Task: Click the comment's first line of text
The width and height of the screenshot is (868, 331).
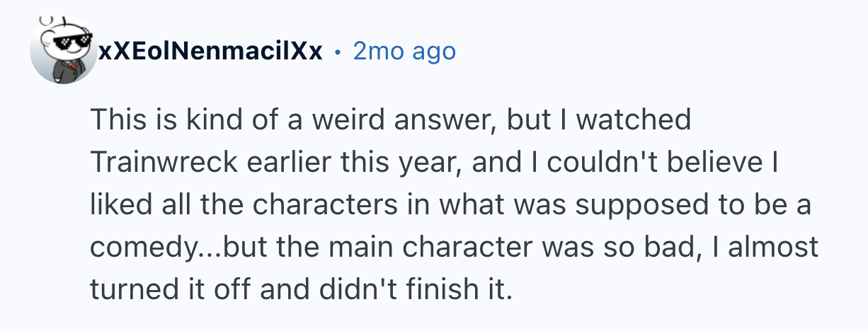Action: [x=389, y=120]
